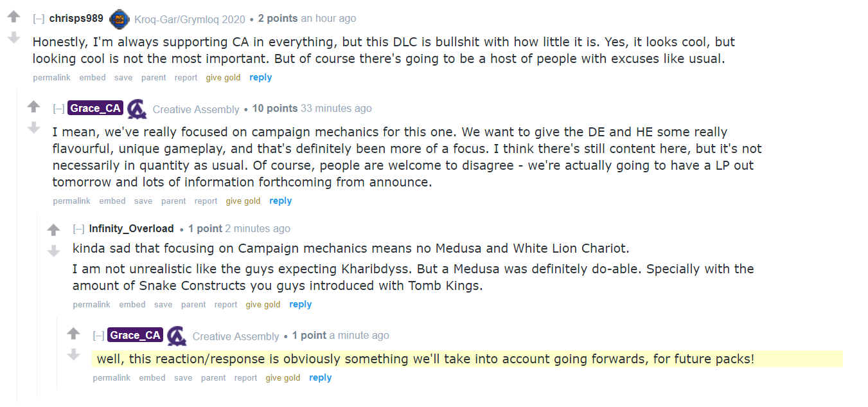Upvote Grace_CA's 10 points comment
Image resolution: width=868 pixels, height=407 pixels.
click(34, 107)
